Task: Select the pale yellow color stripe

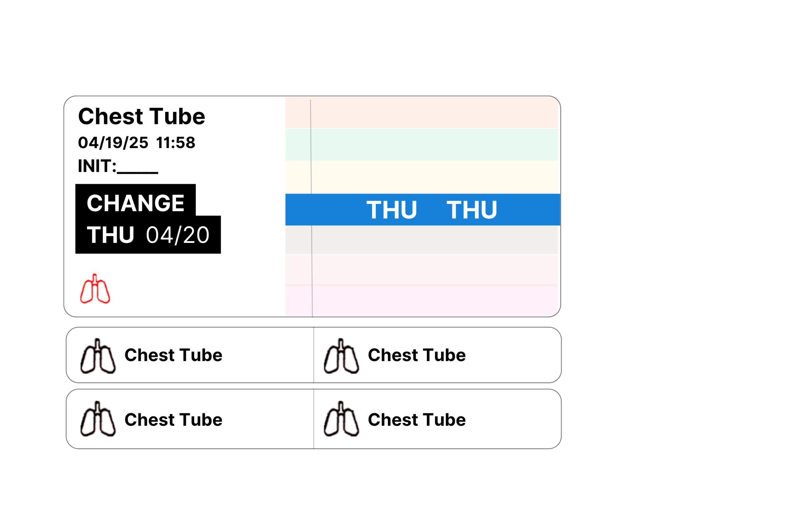Action: [422, 177]
